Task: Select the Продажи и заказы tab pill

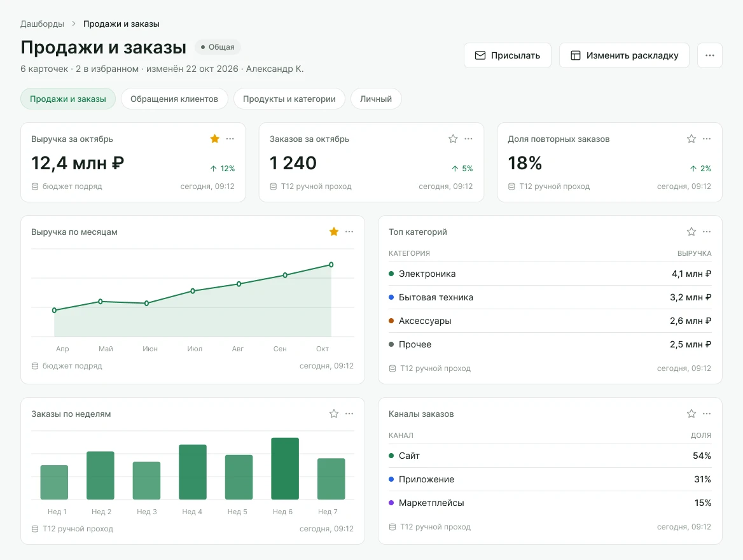Action: pos(68,99)
